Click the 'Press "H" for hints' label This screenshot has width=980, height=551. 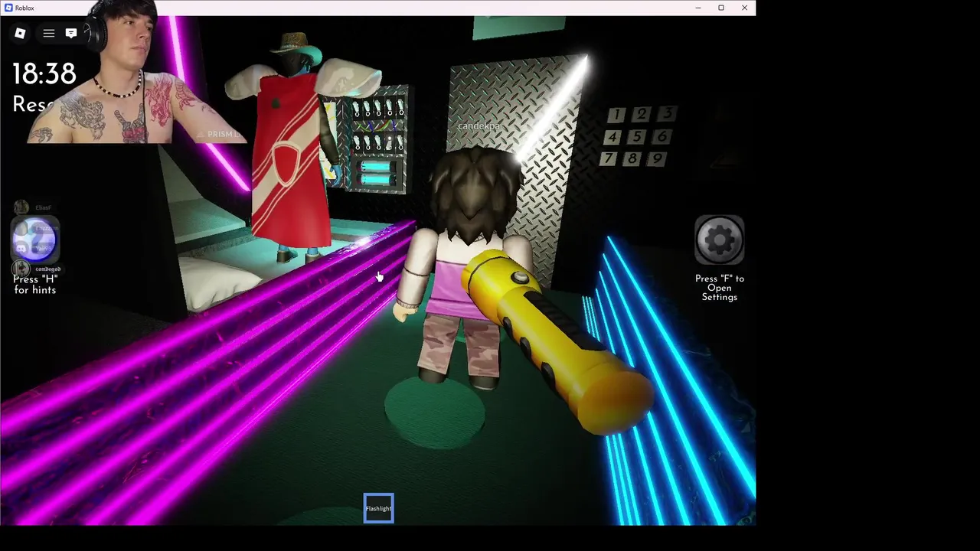(x=34, y=285)
